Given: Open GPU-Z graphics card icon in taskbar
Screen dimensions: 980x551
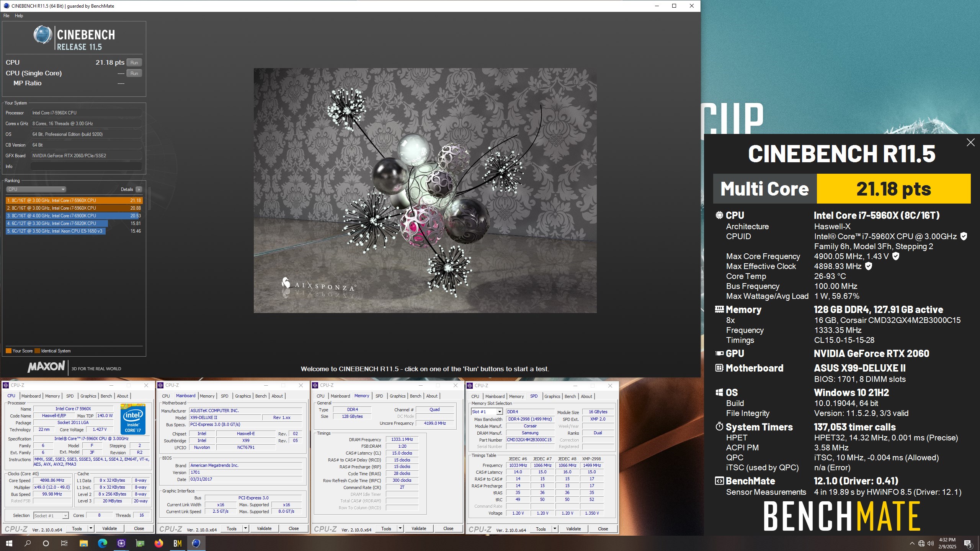Looking at the screenshot, I should pyautogui.click(x=140, y=543).
